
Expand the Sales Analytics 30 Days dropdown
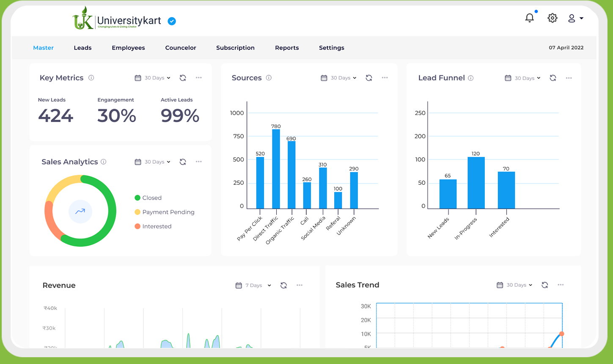pos(157,162)
